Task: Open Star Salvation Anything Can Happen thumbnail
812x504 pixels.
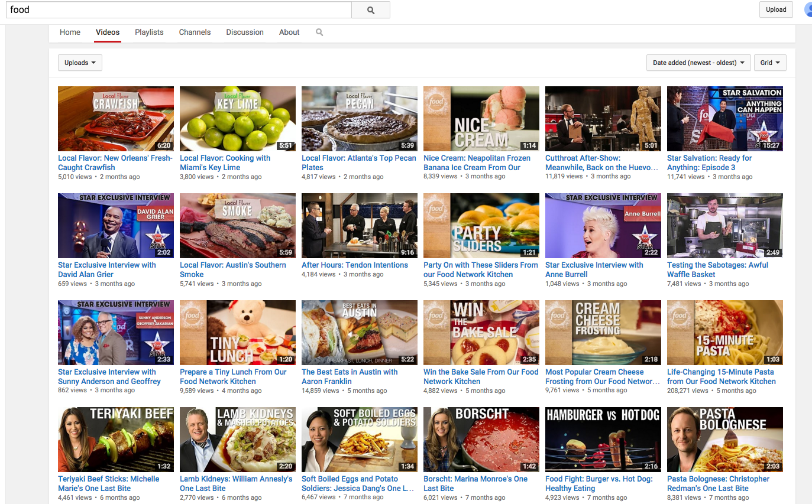Action: tap(725, 119)
